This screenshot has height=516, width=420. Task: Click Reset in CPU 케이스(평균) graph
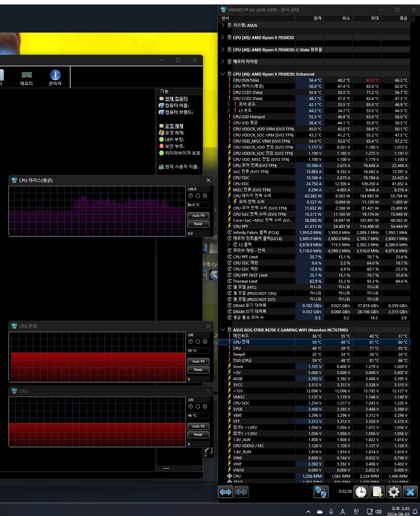pyautogui.click(x=198, y=224)
